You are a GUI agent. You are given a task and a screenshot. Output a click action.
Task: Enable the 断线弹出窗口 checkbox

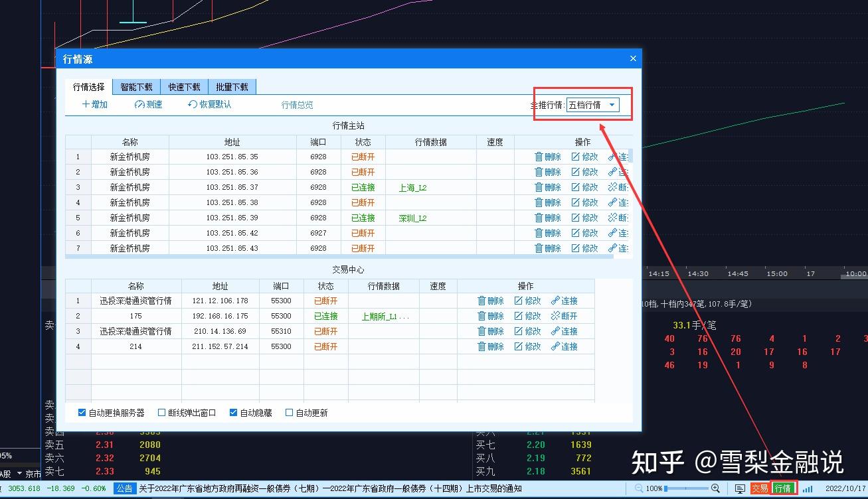point(161,412)
